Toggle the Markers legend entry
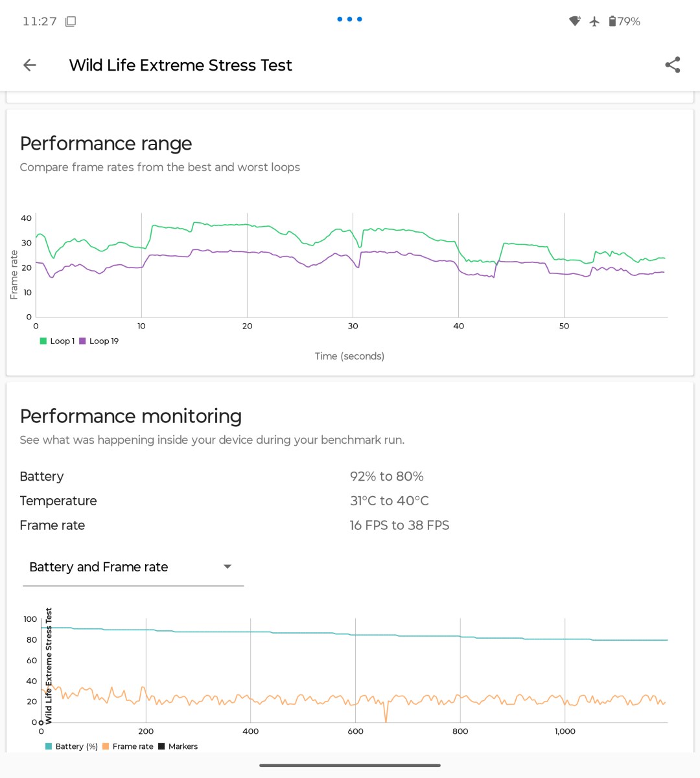This screenshot has width=700, height=778. pyautogui.click(x=178, y=746)
